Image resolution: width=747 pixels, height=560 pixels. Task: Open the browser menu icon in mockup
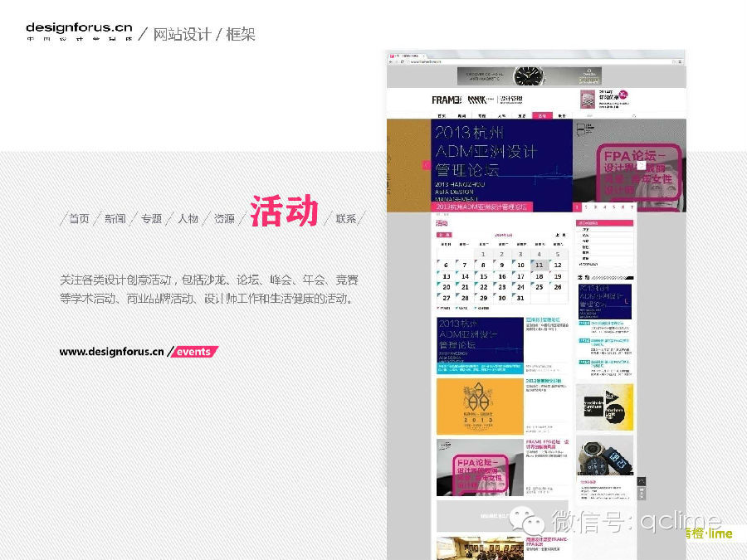680,62
